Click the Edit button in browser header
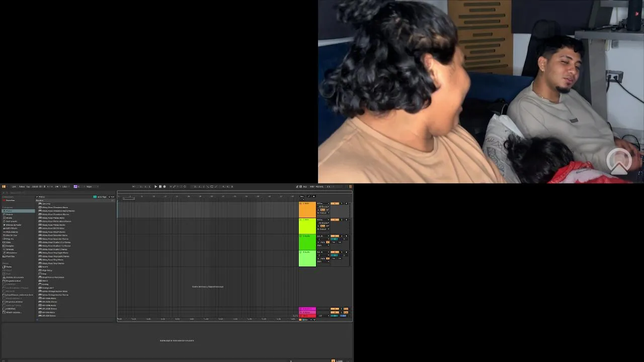 pos(111,197)
